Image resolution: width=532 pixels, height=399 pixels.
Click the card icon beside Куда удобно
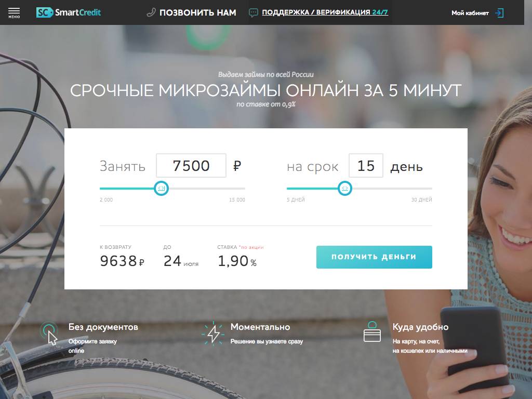click(372, 332)
